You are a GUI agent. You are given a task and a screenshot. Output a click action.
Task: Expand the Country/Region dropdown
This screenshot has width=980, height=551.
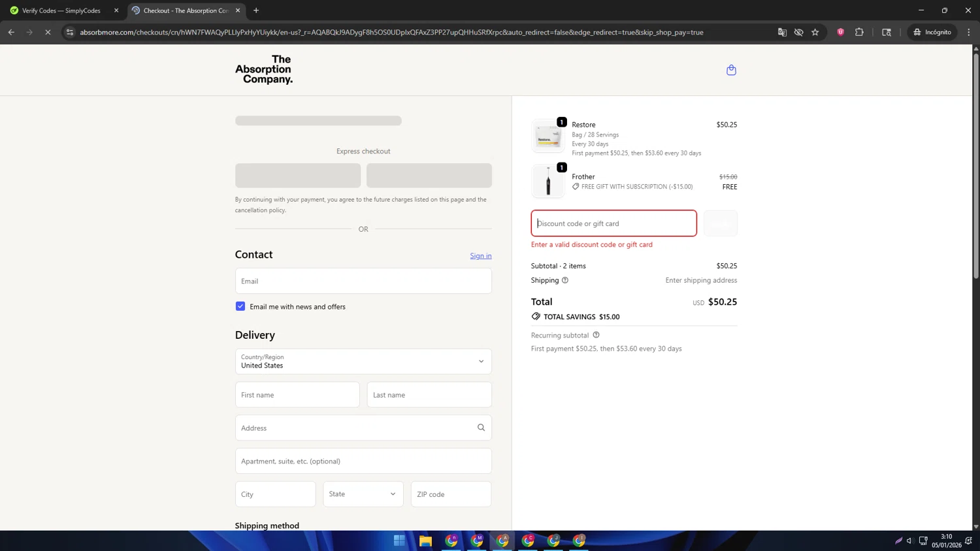(x=363, y=361)
